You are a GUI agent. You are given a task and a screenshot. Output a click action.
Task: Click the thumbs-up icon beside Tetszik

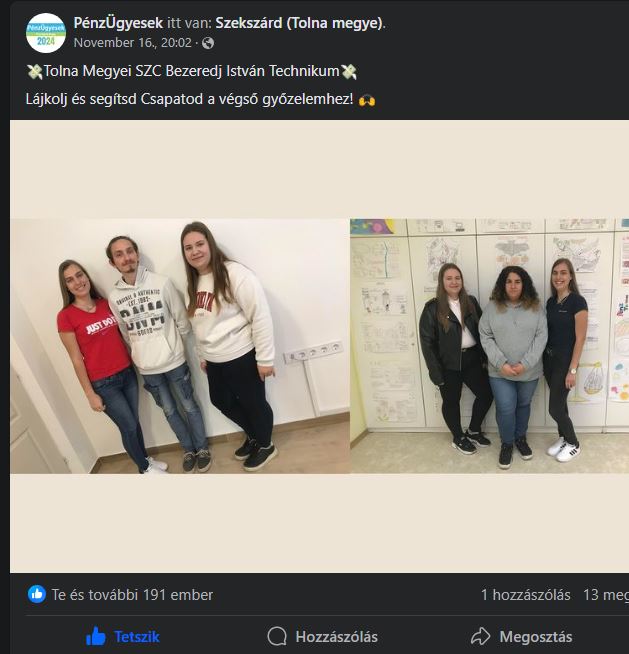[x=96, y=636]
